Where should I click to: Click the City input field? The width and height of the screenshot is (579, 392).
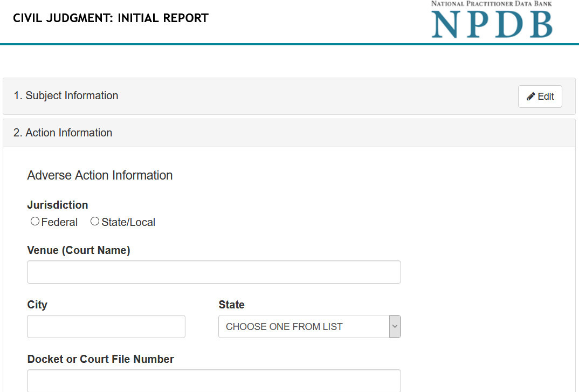click(106, 326)
